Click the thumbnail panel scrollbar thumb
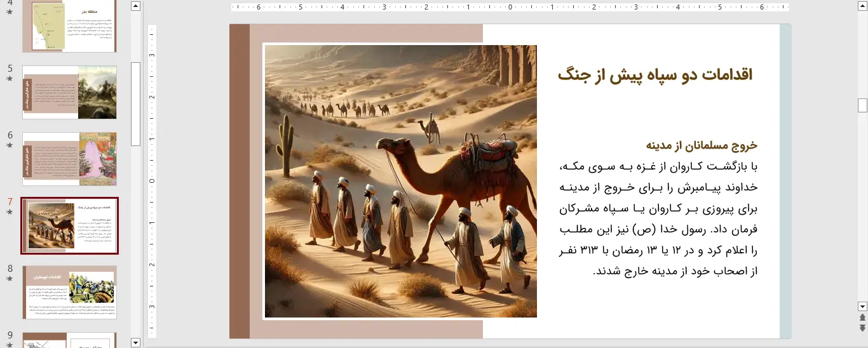This screenshot has width=868, height=348. point(135,104)
